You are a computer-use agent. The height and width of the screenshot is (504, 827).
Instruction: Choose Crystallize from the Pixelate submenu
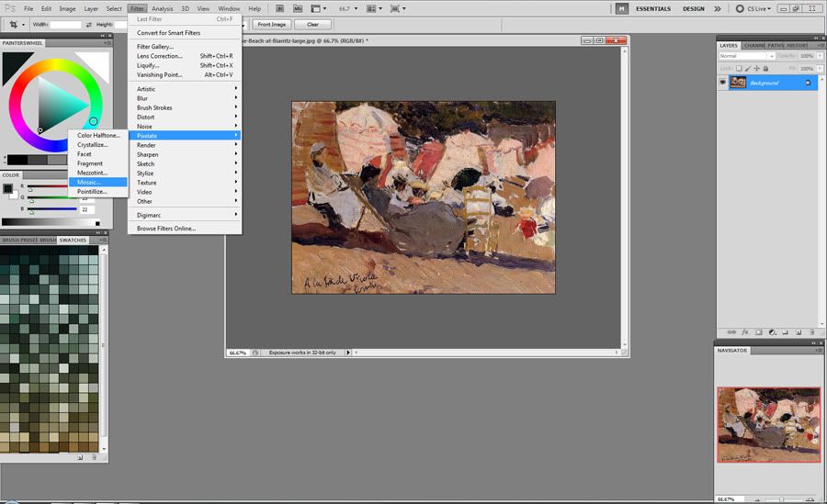pyautogui.click(x=98, y=144)
